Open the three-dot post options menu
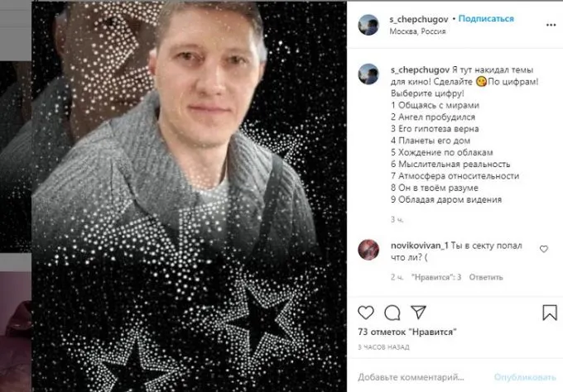 pos(551,25)
